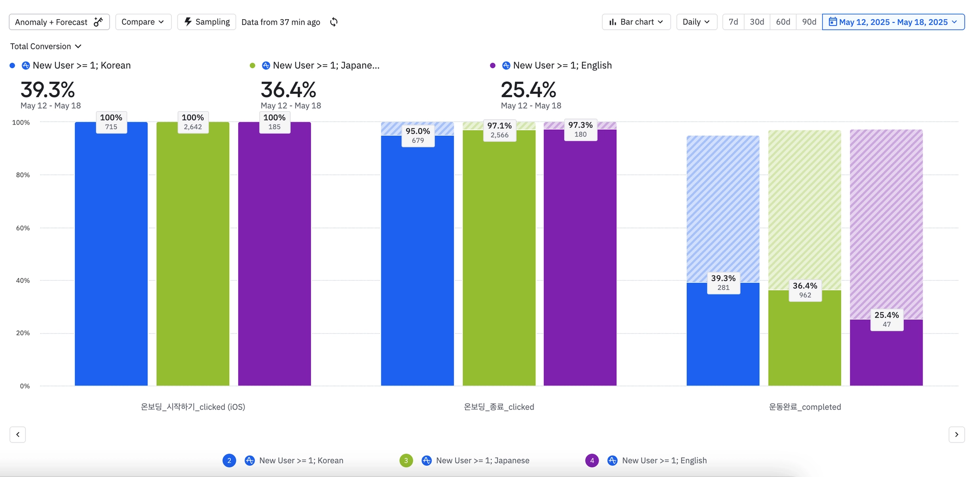Viewport: 980px width, 477px height.
Task: Toggle Korean series in bottom legend
Action: point(301,461)
